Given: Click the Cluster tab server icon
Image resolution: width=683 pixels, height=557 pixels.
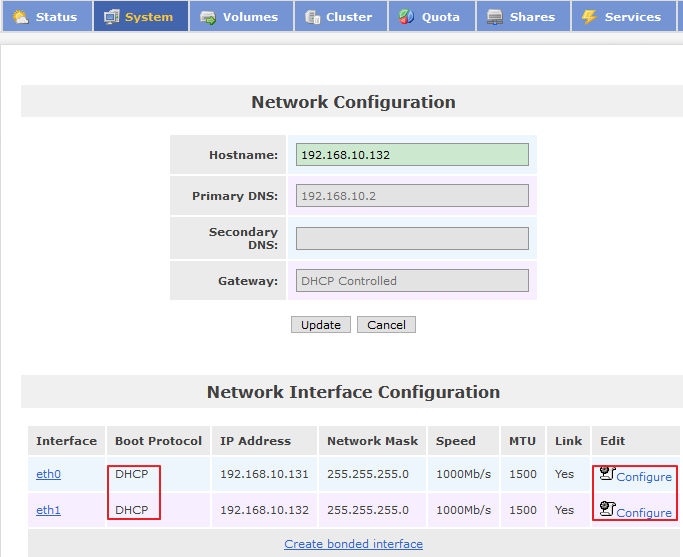Looking at the screenshot, I should [313, 17].
